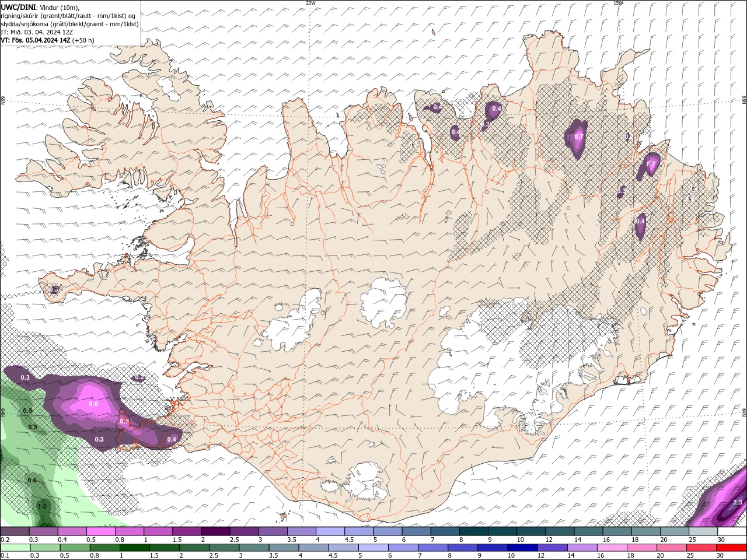Select the dark teal 8 swatch in upper legend row

pyautogui.click(x=474, y=531)
